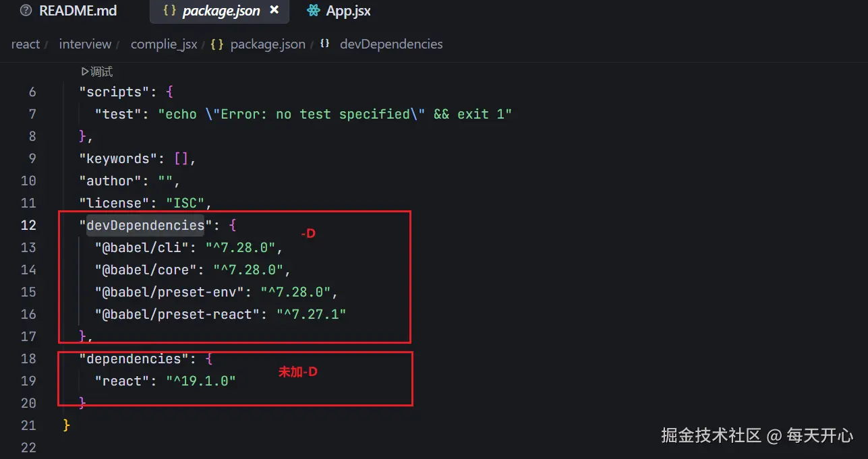Open the "react" breadcrumb folder
Screen dimensions: 868x459
coord(26,44)
